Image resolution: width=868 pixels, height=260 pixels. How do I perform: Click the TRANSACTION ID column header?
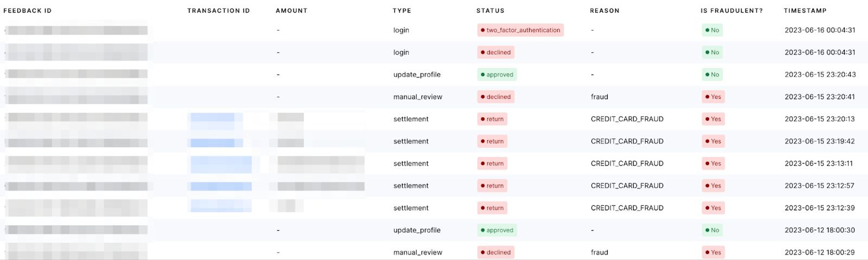218,10
